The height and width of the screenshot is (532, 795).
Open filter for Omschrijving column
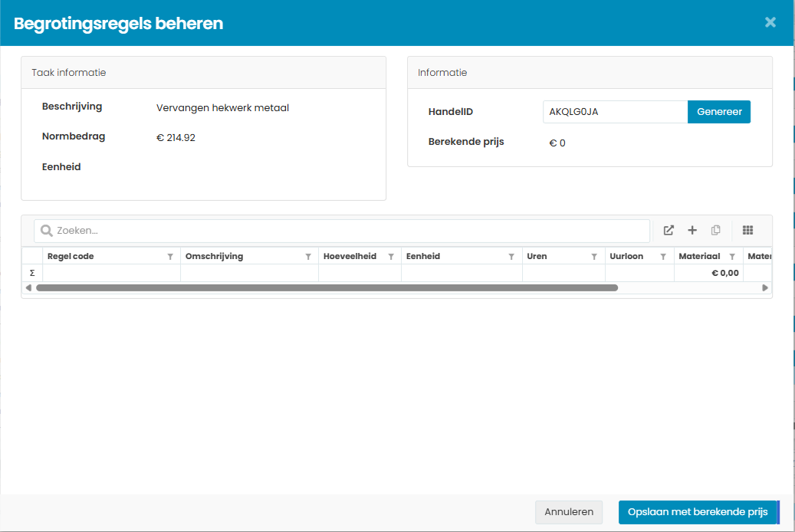308,257
